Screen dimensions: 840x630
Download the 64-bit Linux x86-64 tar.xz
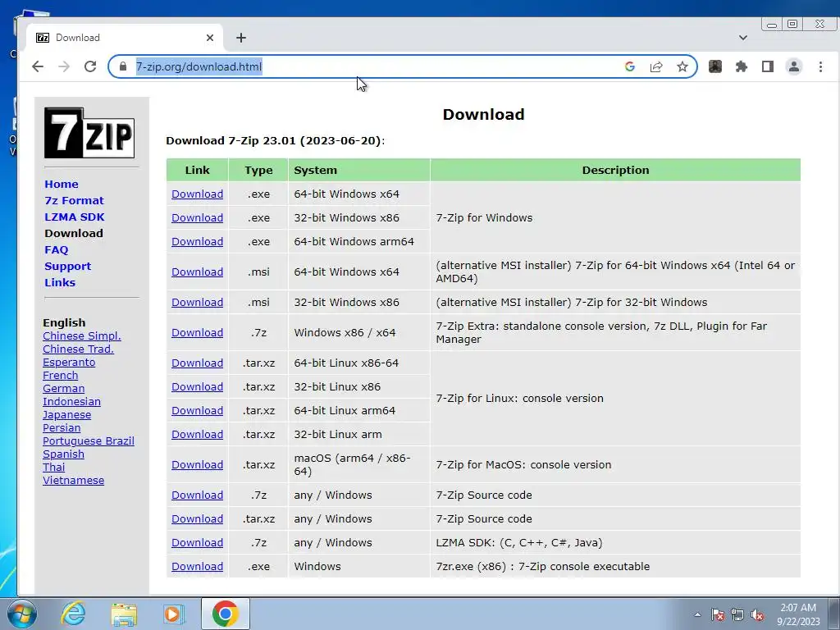click(197, 363)
